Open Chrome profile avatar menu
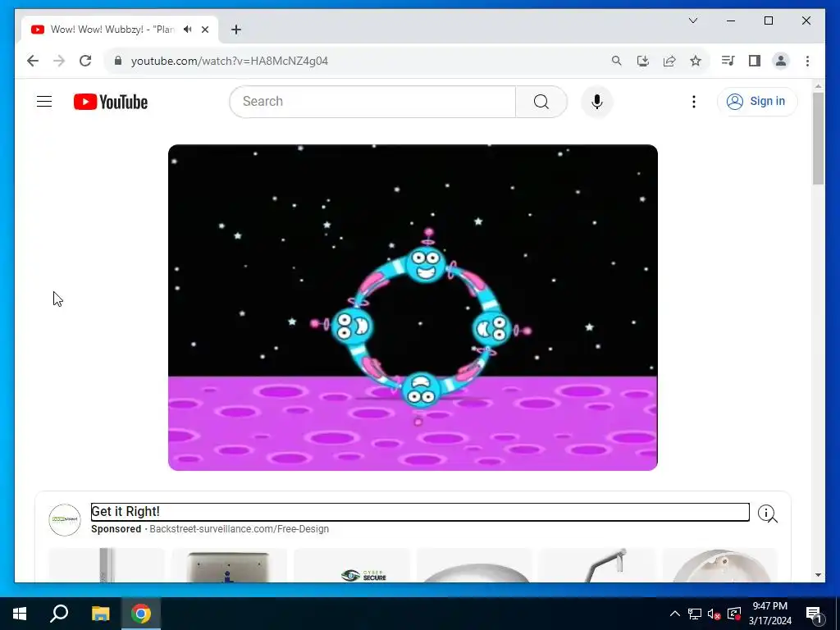840x630 pixels. pos(781,61)
